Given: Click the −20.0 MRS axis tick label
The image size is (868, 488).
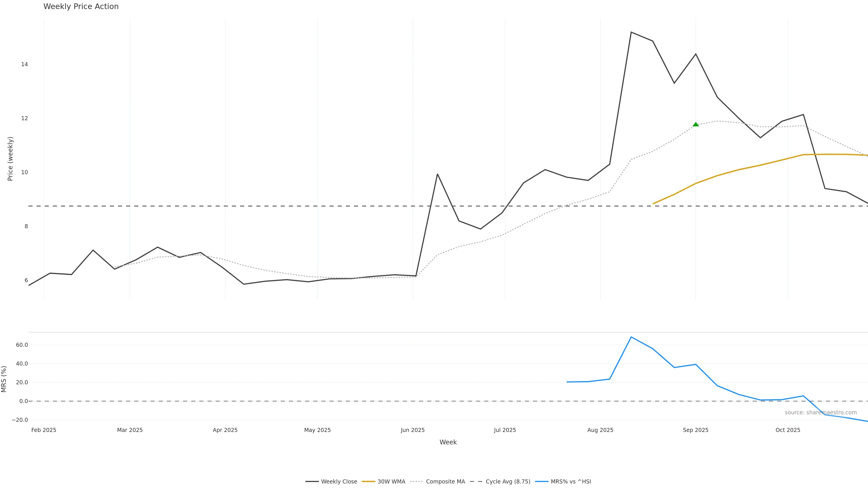Looking at the screenshot, I should [x=20, y=420].
